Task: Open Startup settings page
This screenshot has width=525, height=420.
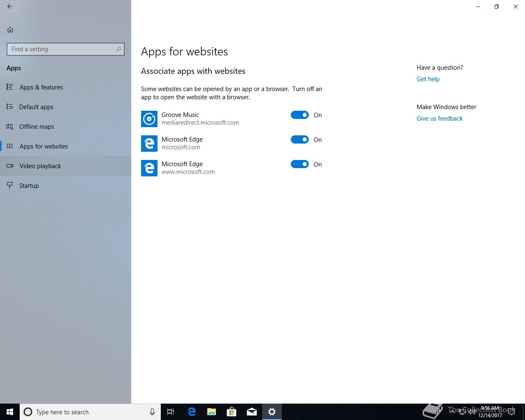Action: click(x=66, y=185)
